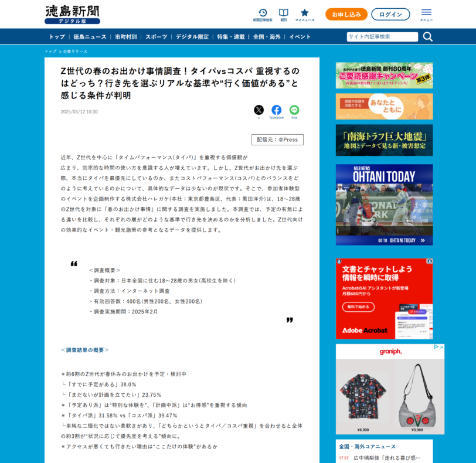Viewport: 476px width, 463px height.
Task: Click the 徳島新聞 デジタル版 logo
Action: pos(72,14)
